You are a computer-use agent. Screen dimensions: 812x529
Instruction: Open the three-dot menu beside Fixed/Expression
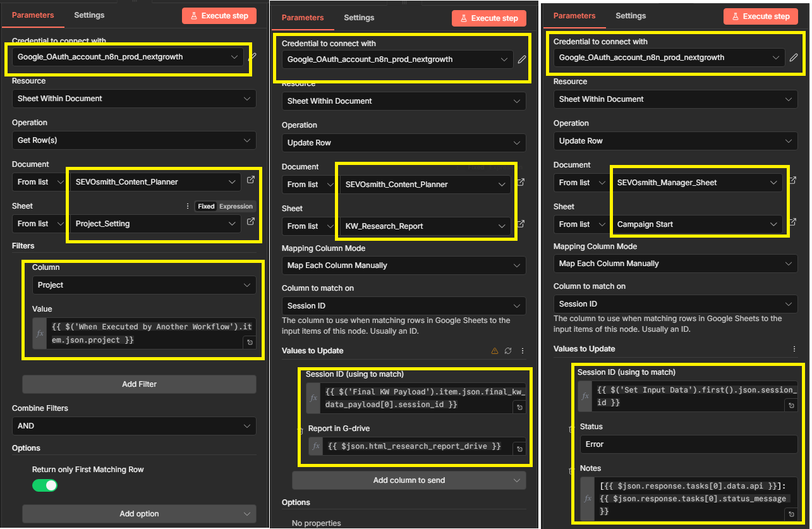(187, 206)
